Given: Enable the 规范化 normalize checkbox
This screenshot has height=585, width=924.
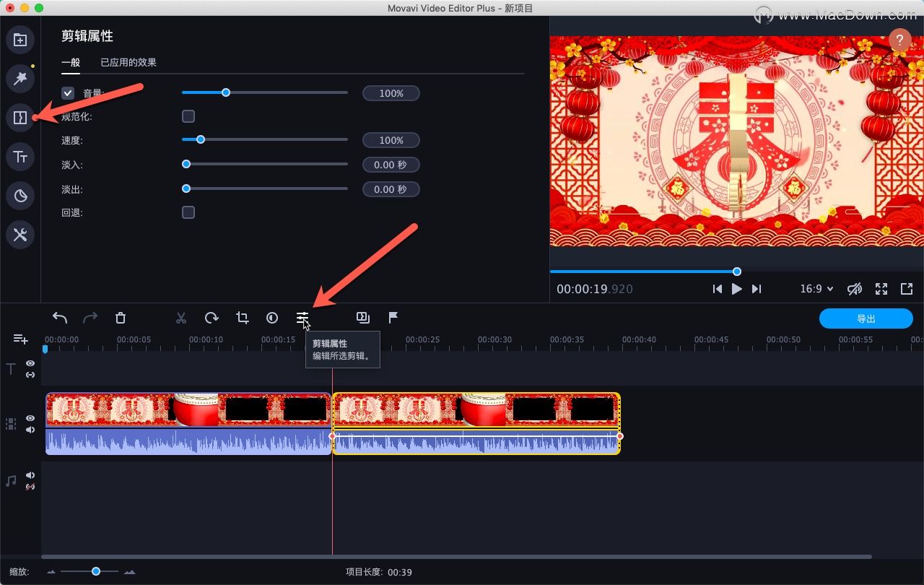Looking at the screenshot, I should tap(188, 116).
